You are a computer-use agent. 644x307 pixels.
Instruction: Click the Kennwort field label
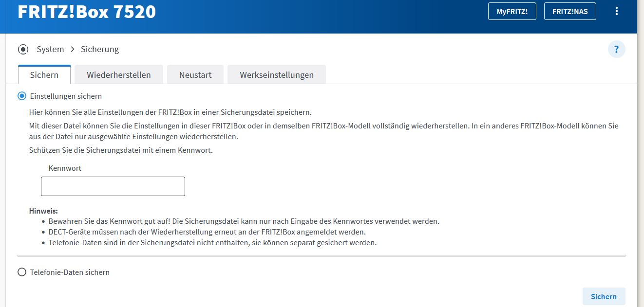65,168
